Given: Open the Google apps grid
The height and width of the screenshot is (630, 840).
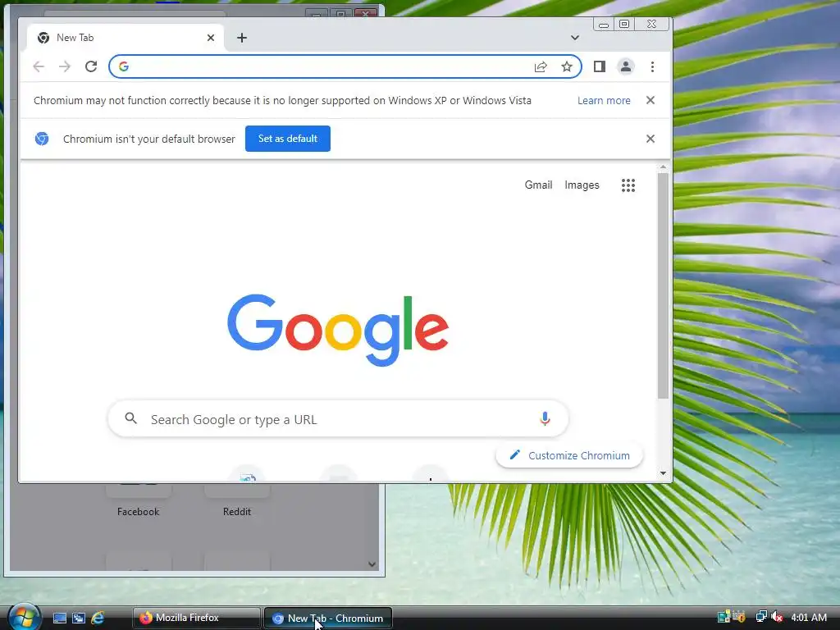Looking at the screenshot, I should 628,185.
